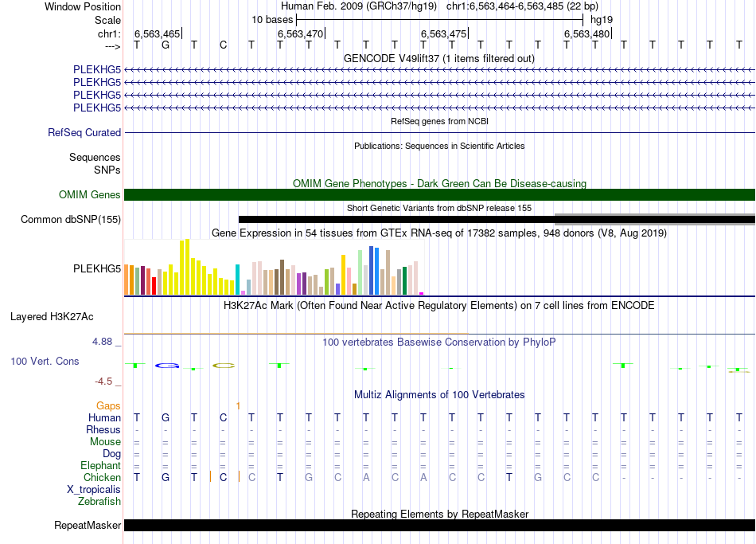
Task: Open Repeating Elements by RepeatMasker title
Action: pos(439,514)
